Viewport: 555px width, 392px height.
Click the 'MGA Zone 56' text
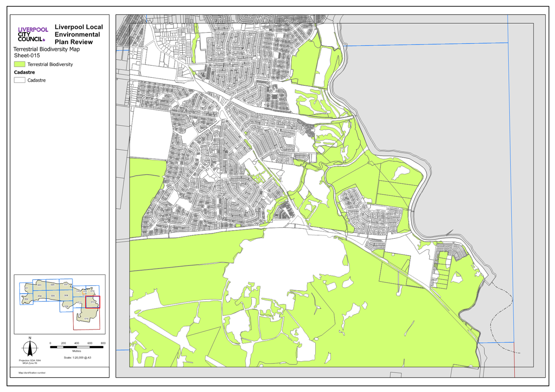30,363
